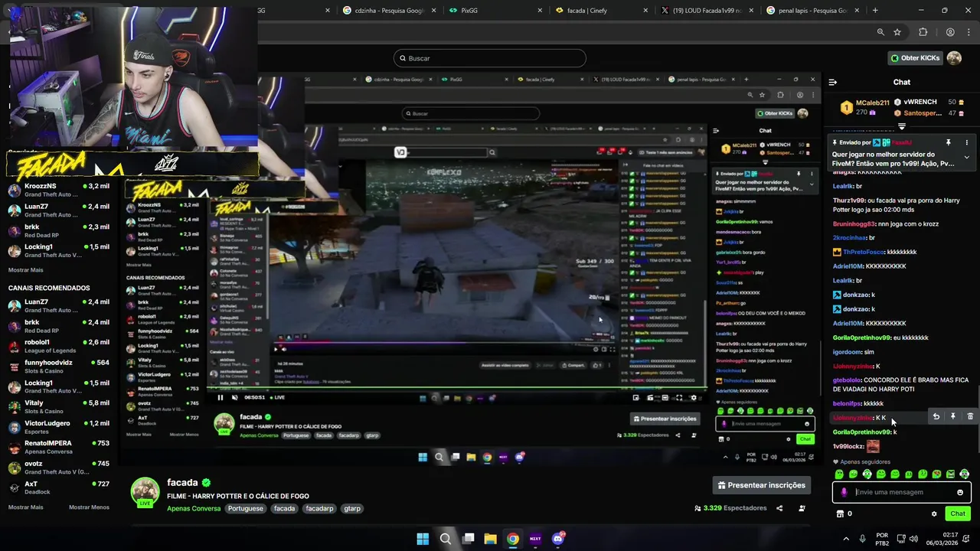Open VictorLudgero recommended channel
This screenshot has height=551, width=980.
click(59, 427)
